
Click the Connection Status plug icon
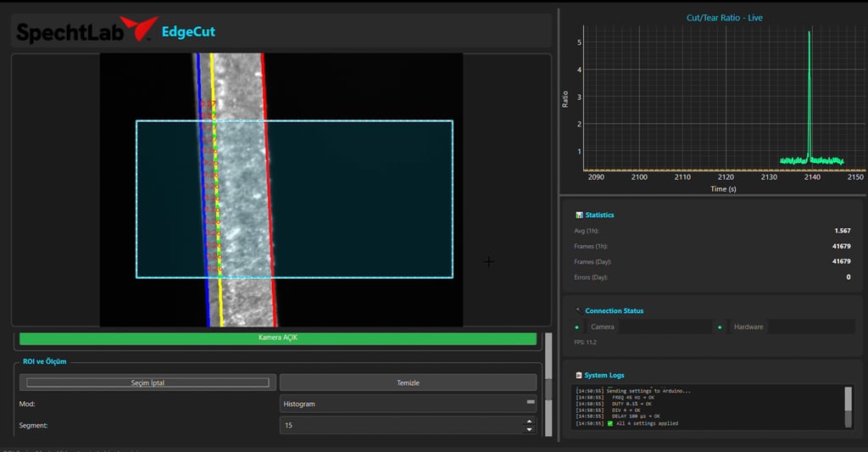pos(579,311)
